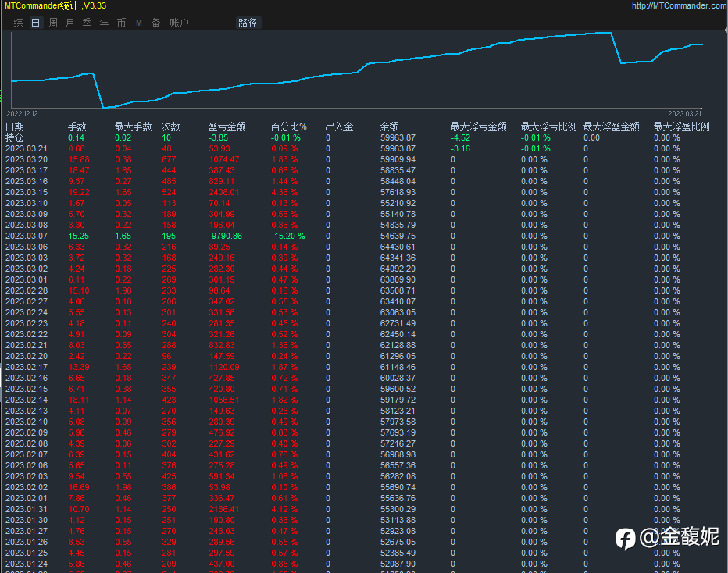Click the balance 61148.46
The width and height of the screenshot is (728, 573).
point(398,368)
